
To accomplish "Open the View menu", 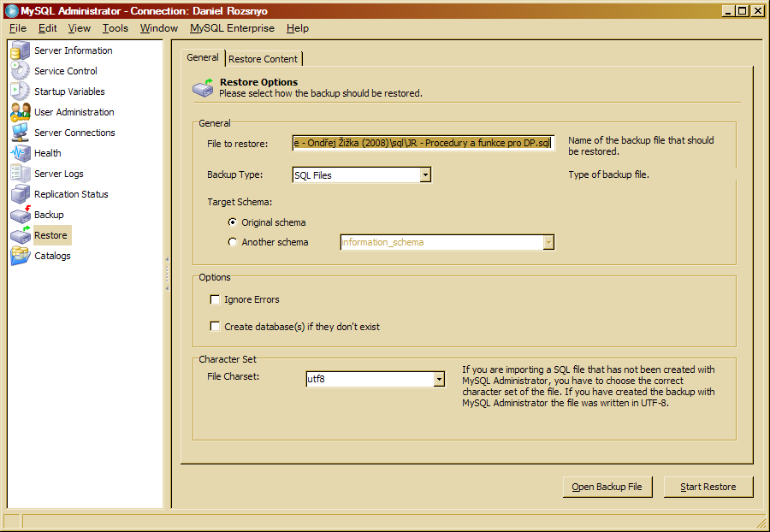I will [x=79, y=28].
